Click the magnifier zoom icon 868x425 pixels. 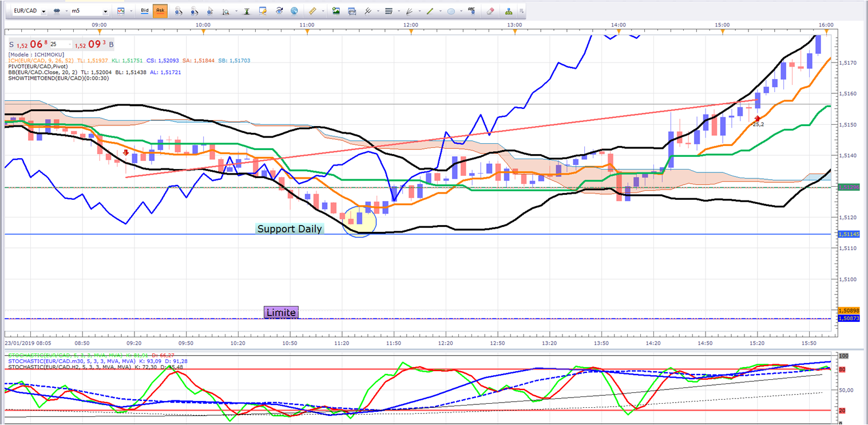click(227, 11)
